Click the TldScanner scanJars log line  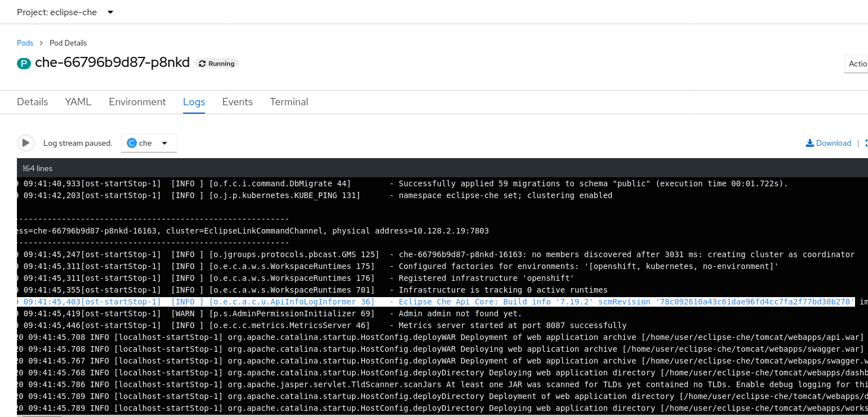click(442, 384)
